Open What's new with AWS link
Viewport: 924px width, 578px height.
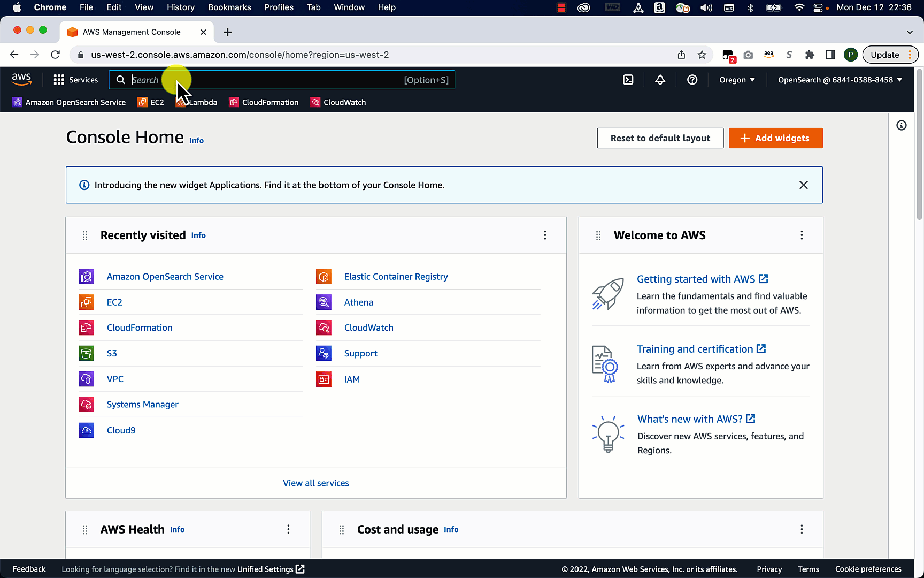[x=696, y=419]
